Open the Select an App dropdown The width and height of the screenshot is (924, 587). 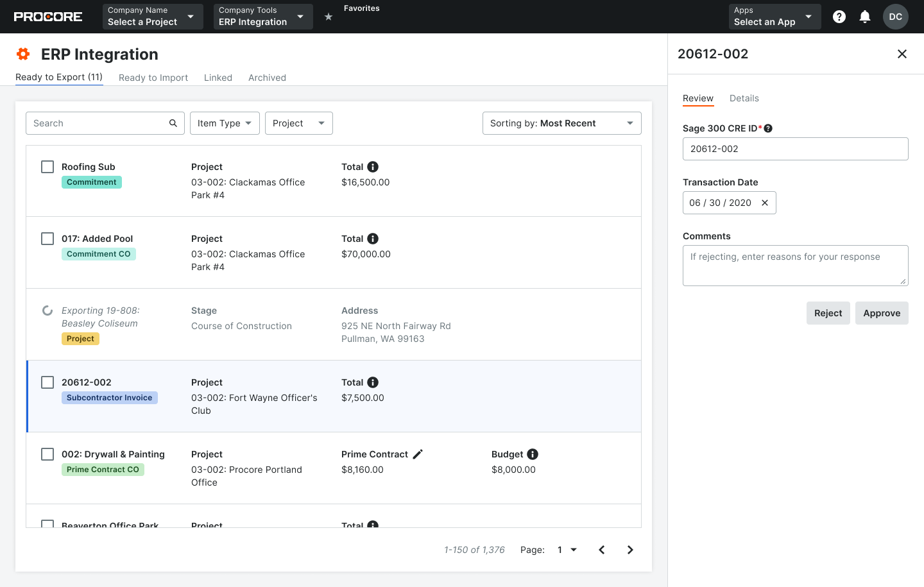coord(775,17)
